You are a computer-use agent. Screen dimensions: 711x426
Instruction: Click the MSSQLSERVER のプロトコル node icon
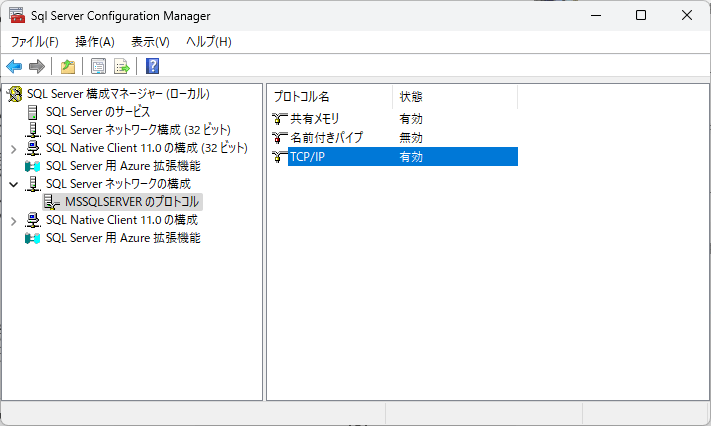click(52, 202)
